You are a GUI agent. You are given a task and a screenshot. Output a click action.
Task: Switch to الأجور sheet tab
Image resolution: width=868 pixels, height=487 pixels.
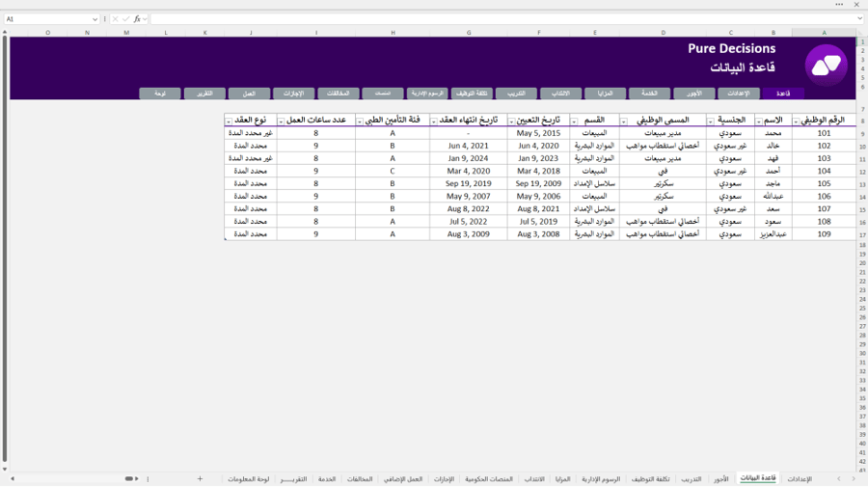point(720,479)
